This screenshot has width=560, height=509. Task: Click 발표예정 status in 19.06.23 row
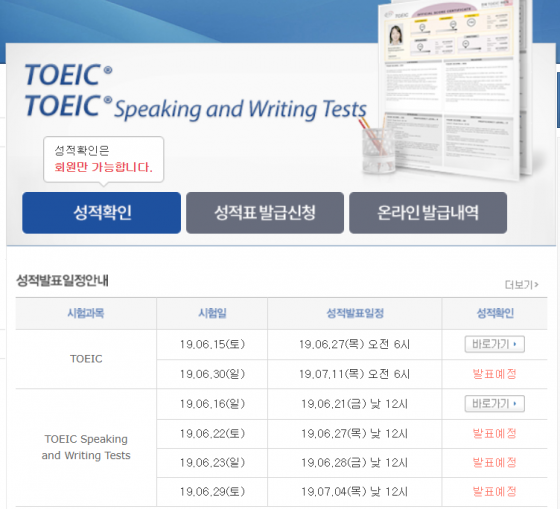[x=495, y=463]
